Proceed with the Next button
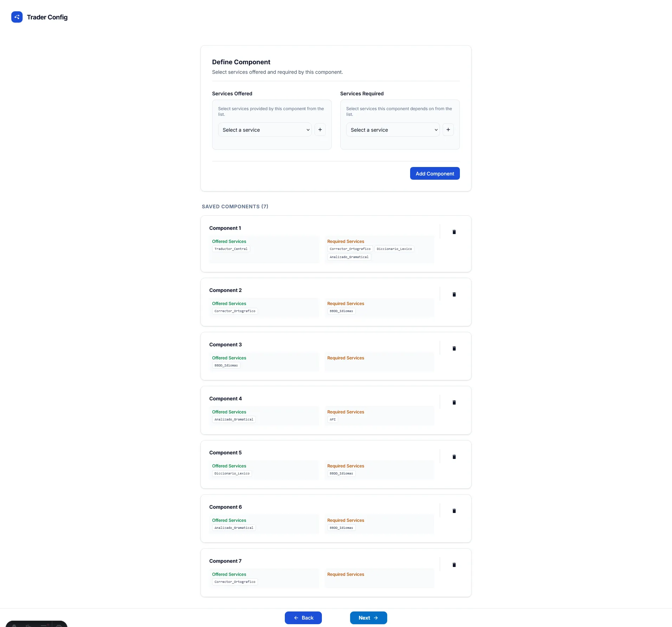Screen dimensions: 672x627 tap(368, 618)
